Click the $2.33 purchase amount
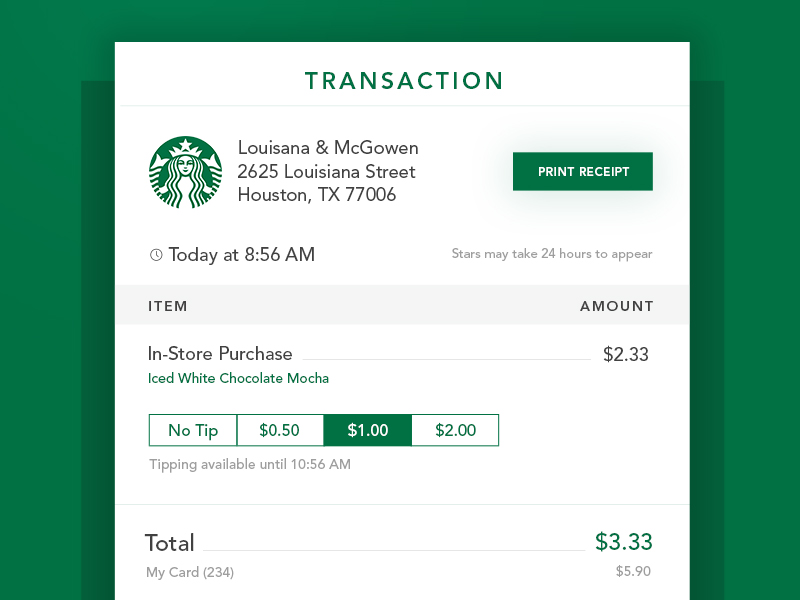The width and height of the screenshot is (800, 600). pos(626,353)
